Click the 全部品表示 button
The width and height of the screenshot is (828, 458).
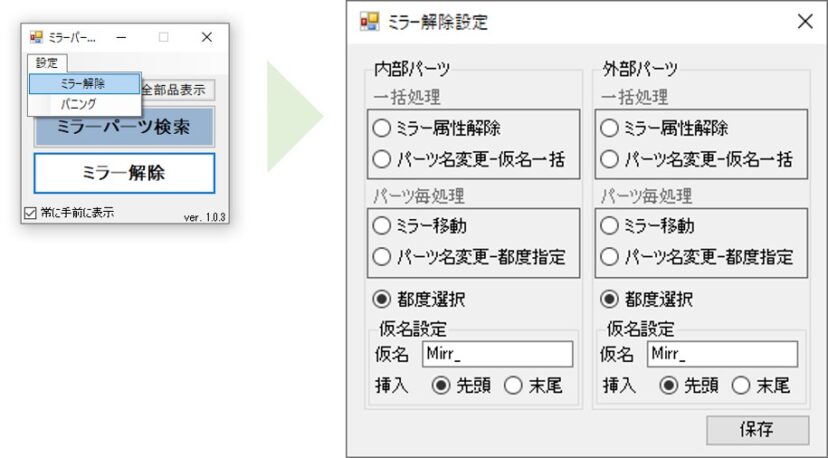point(176,89)
